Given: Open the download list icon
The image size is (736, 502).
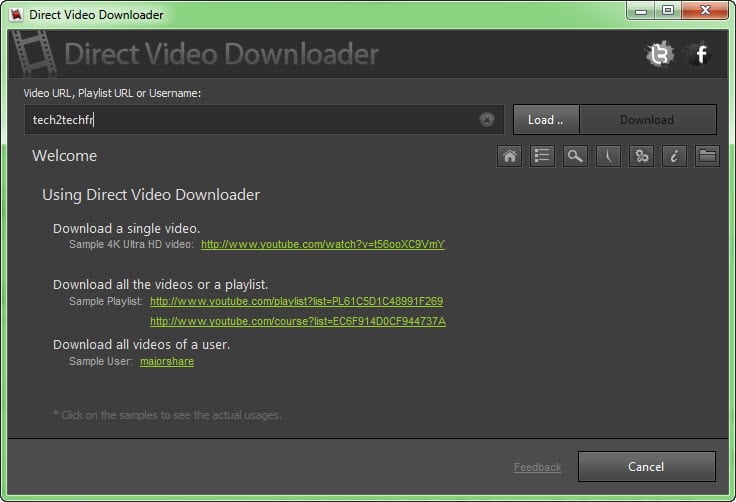Looking at the screenshot, I should point(542,156).
